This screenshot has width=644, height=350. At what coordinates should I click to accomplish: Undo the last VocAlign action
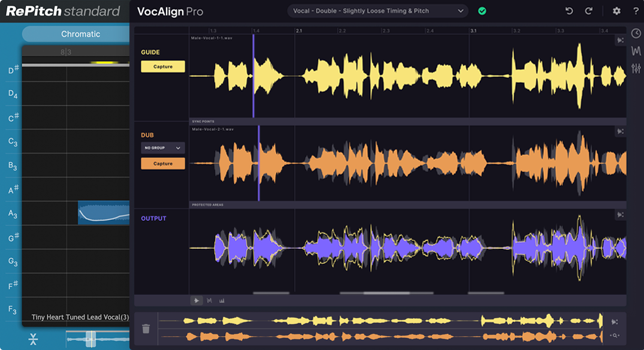click(570, 10)
